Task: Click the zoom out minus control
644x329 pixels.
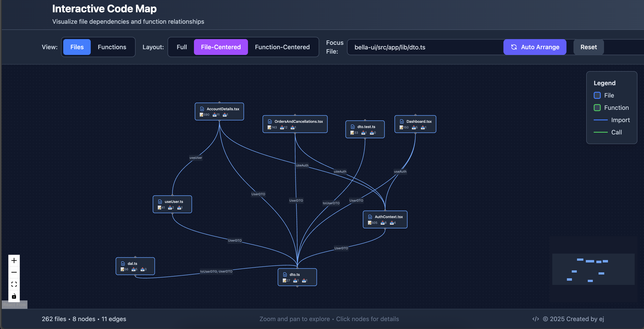Action: point(14,272)
